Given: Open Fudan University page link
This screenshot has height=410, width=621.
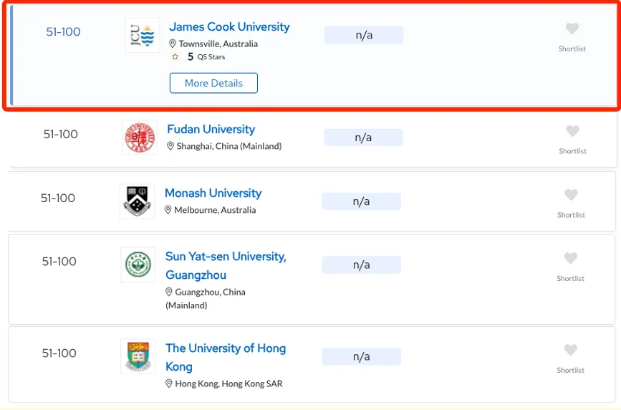Looking at the screenshot, I should pyautogui.click(x=211, y=129).
